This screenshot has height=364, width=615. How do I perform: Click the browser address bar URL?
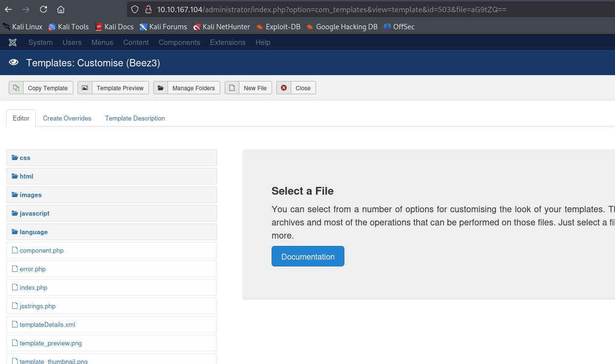pos(332,9)
